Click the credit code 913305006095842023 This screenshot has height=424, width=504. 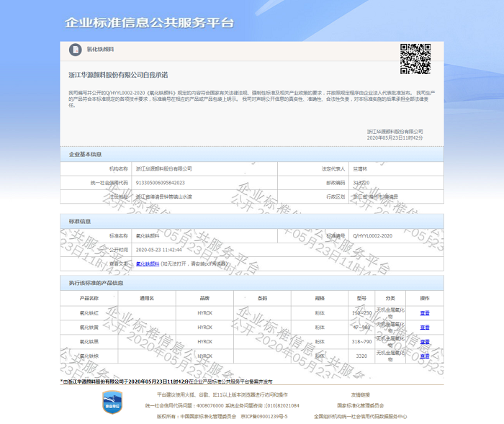[x=160, y=182]
